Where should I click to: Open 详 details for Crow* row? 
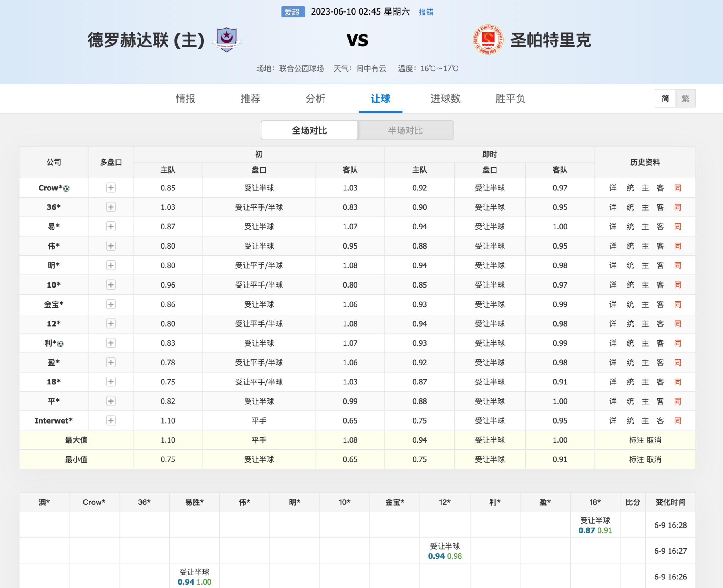tap(613, 188)
